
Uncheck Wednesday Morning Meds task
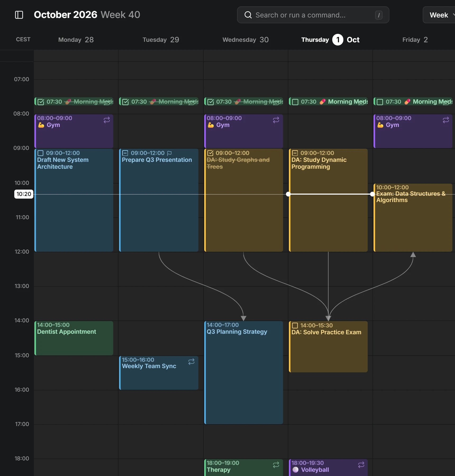coord(211,102)
